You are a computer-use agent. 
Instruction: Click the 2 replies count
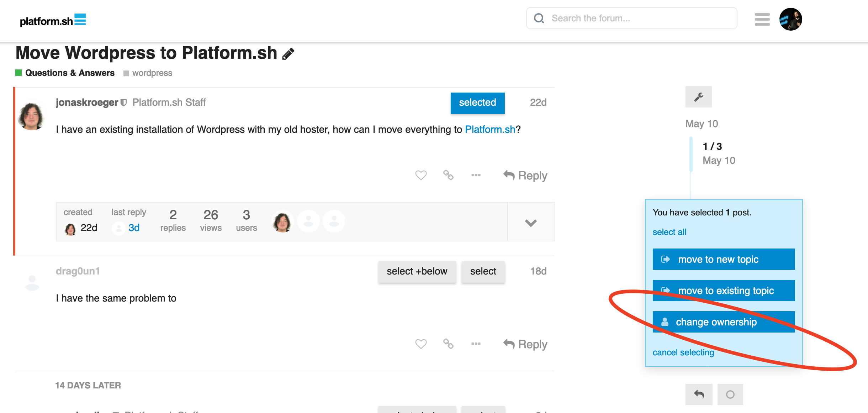173,221
